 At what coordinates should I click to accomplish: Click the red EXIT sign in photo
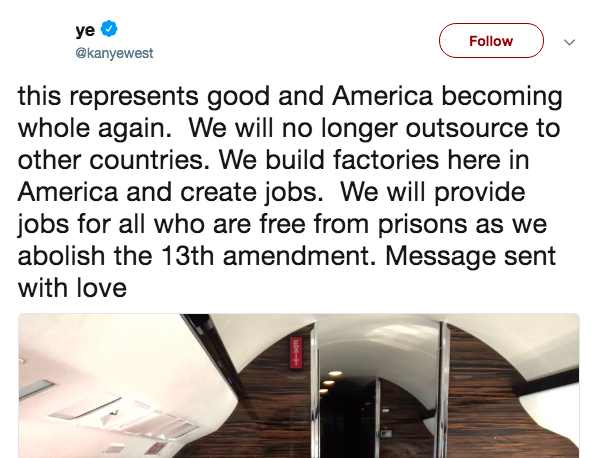coord(296,353)
